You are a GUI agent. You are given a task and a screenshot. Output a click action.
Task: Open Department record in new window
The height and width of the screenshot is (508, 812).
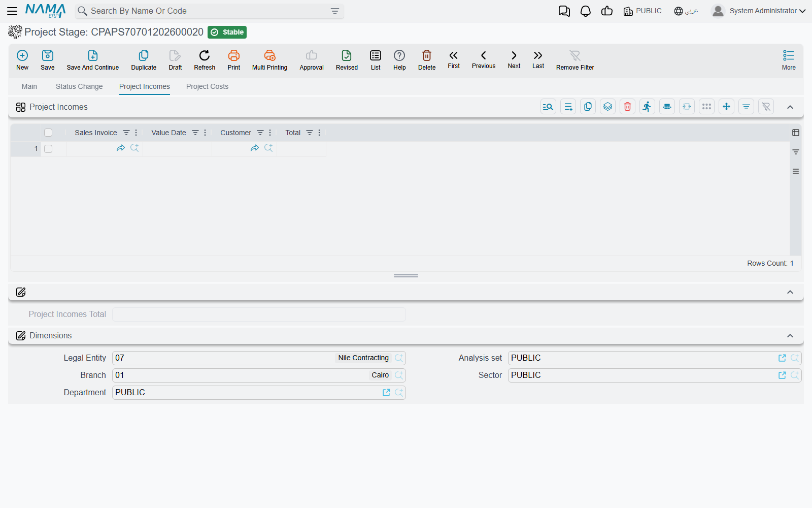tap(386, 393)
